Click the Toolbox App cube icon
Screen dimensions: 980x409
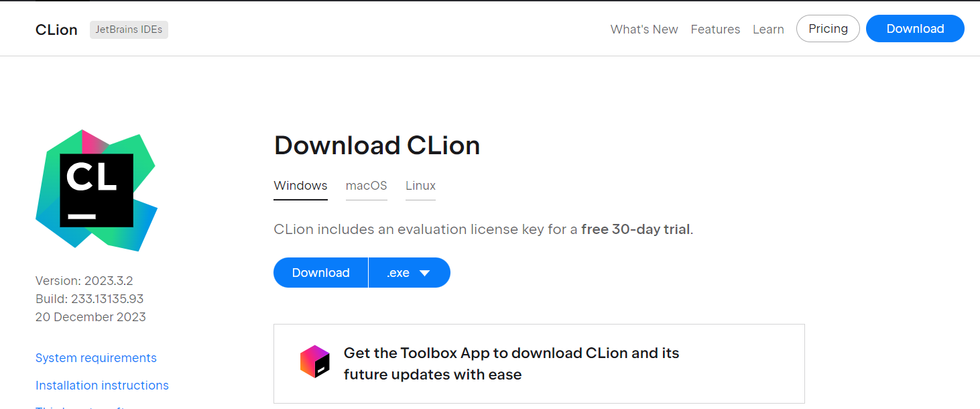click(x=315, y=362)
